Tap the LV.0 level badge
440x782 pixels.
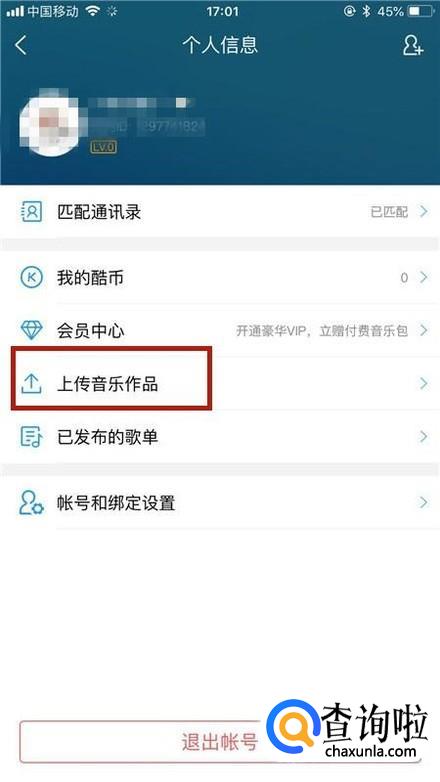point(103,147)
